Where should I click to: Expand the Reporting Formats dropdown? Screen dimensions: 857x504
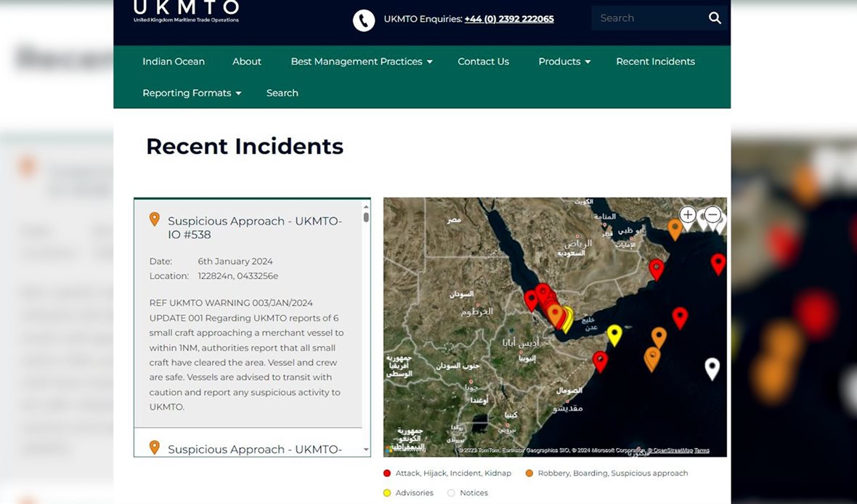click(x=192, y=93)
